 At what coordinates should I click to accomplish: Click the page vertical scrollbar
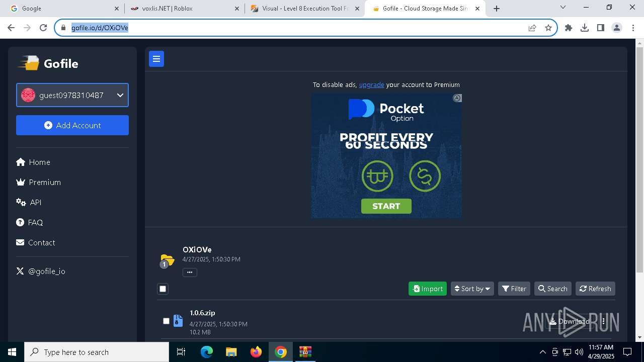640,161
